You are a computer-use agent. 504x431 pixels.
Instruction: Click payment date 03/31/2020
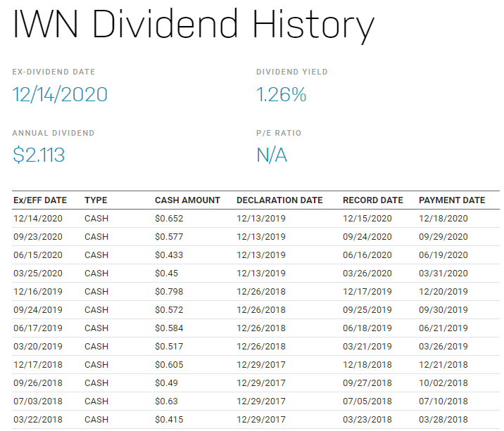point(443,274)
